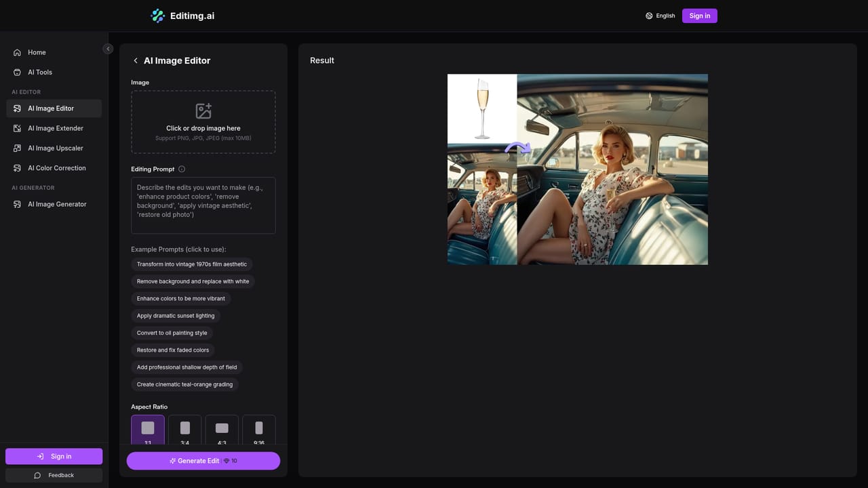This screenshot has width=868, height=488.
Task: Select AI Image Editor in the sidebar
Action: [54, 108]
